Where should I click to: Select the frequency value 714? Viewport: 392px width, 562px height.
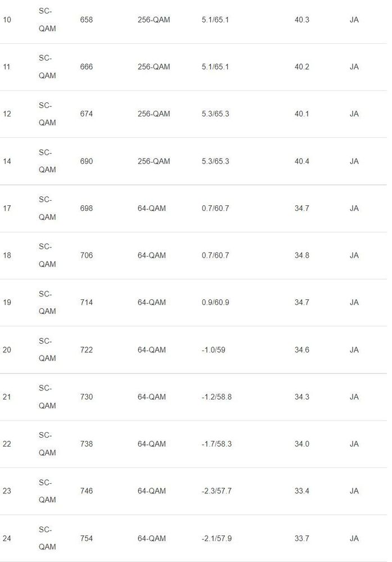[x=87, y=303]
